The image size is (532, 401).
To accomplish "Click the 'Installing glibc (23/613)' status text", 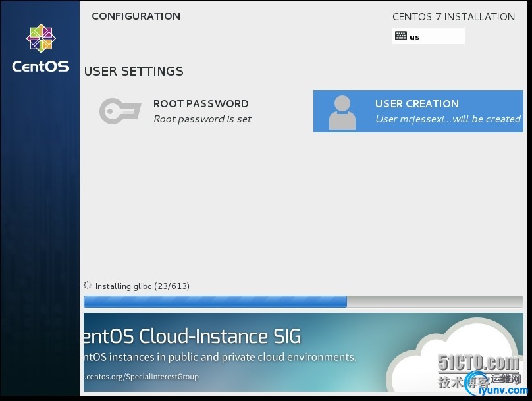I will [x=142, y=286].
